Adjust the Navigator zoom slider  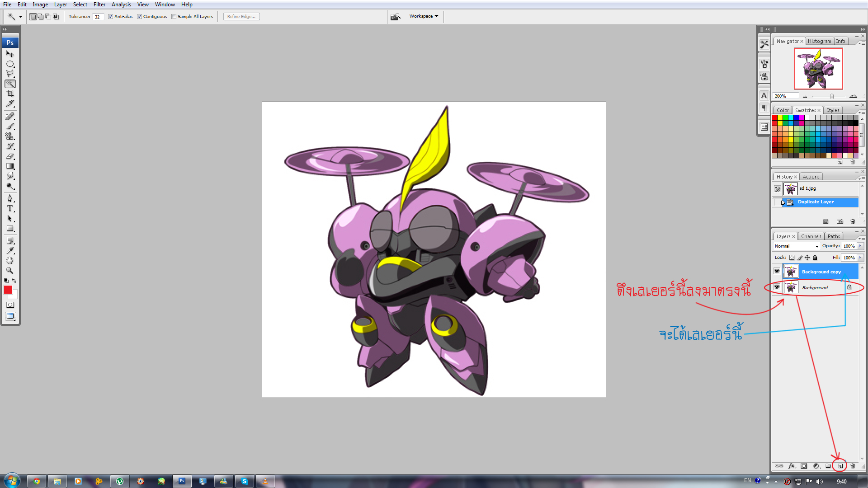pyautogui.click(x=831, y=96)
